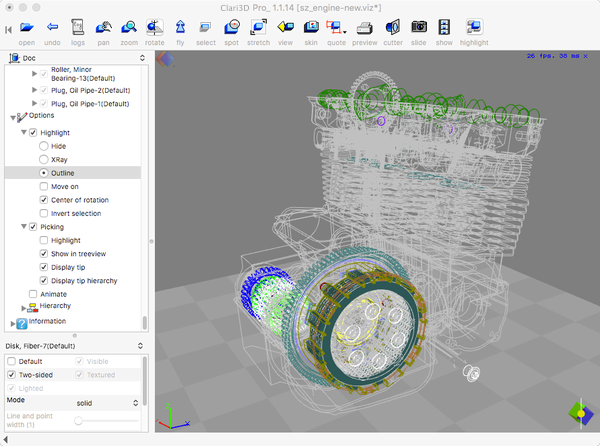Select the zoom tool

pyautogui.click(x=129, y=27)
